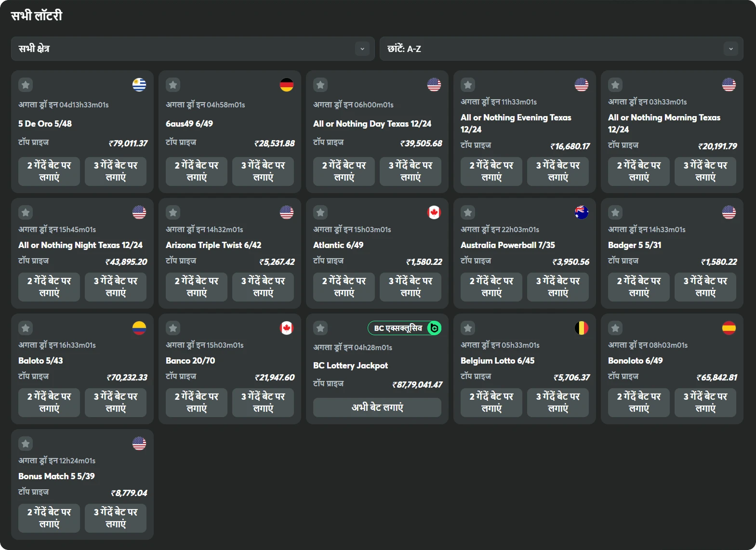Toggle favorite star for Arizona Triple Twist

173,212
